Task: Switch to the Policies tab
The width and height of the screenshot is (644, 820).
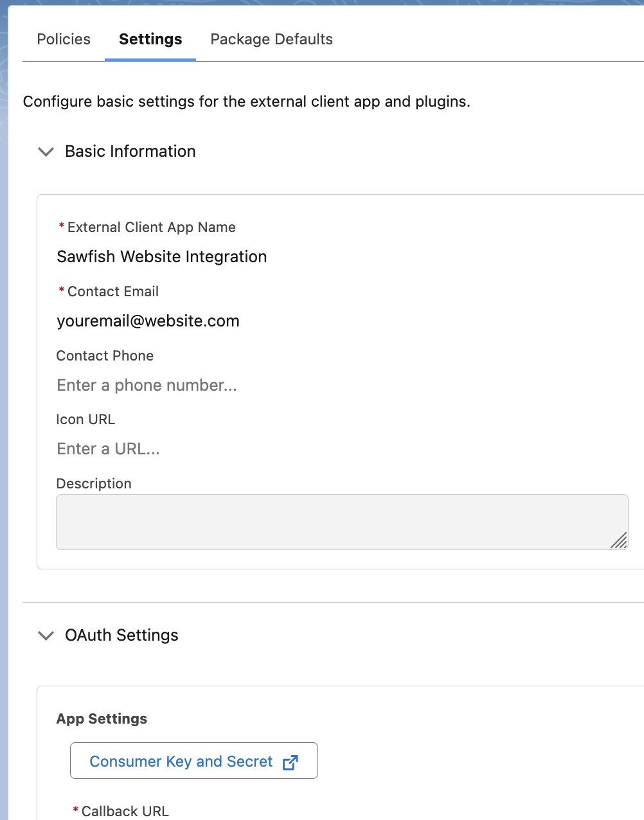Action: tap(64, 39)
